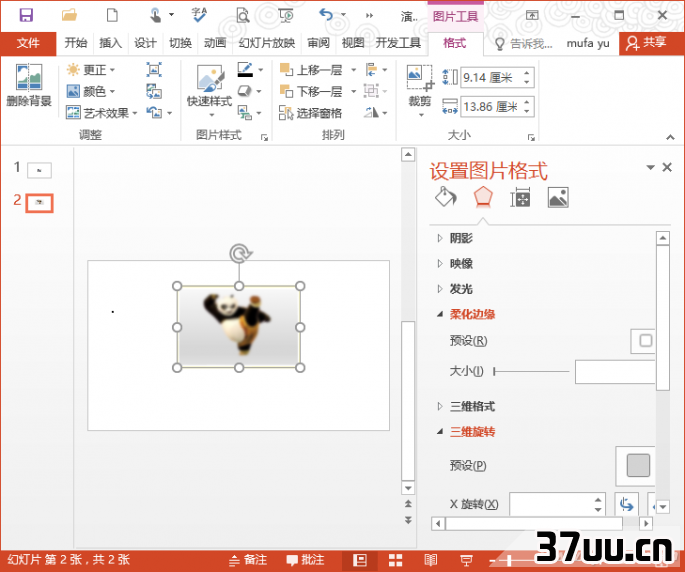Open the Transitions (切换) tab

(180, 43)
